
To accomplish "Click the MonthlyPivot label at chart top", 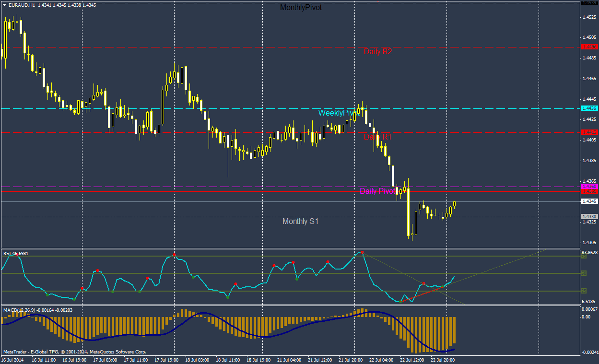I will click(301, 8).
